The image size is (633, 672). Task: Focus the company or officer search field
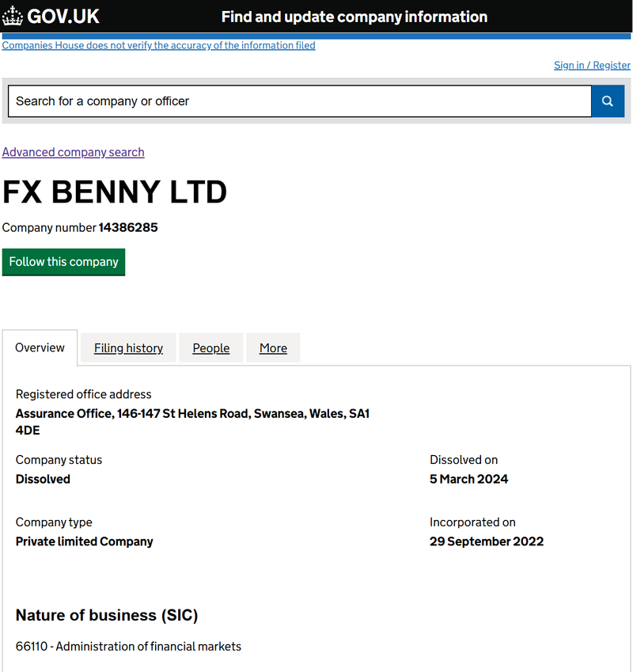coord(300,101)
